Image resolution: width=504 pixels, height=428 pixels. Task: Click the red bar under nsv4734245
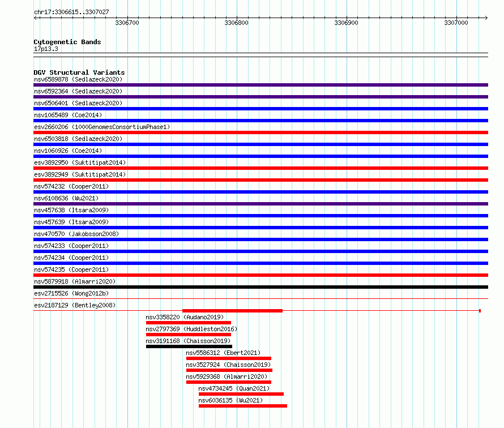point(241,394)
